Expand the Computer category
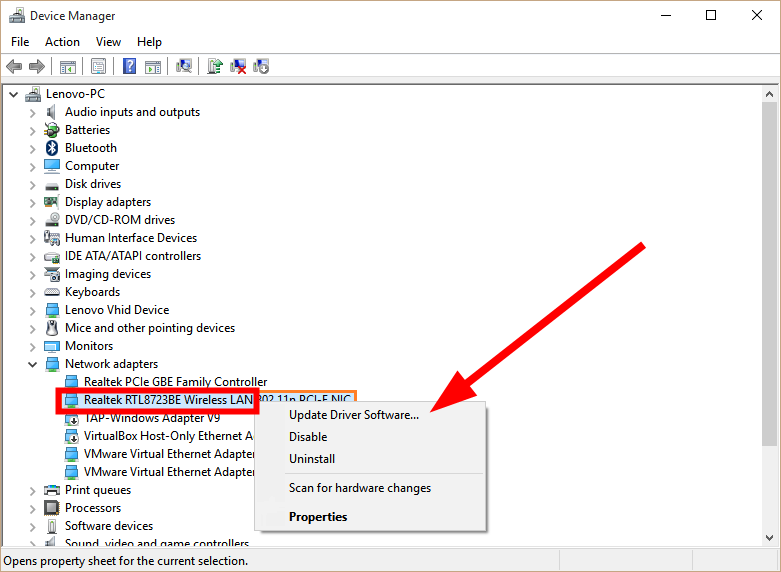 (32, 167)
